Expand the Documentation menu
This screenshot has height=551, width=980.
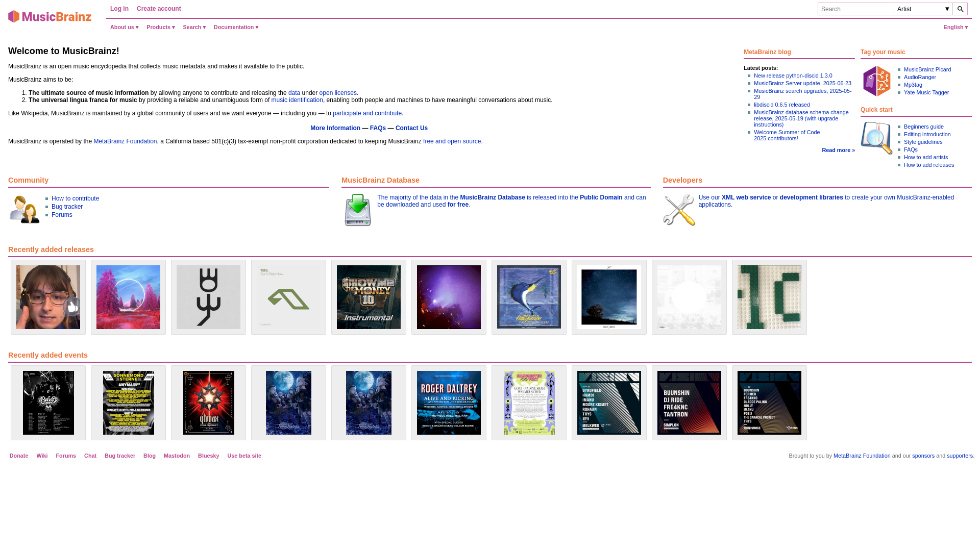236,27
